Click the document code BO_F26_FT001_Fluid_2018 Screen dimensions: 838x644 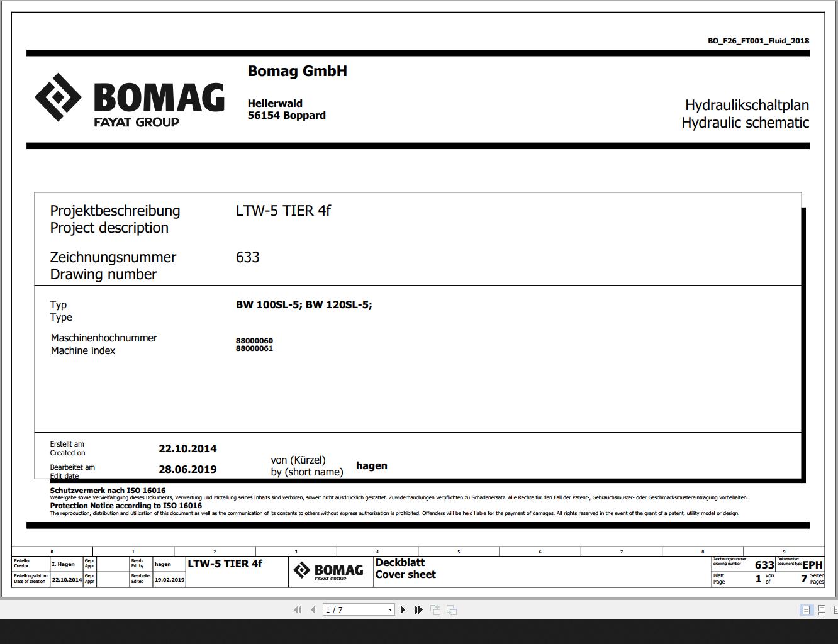coord(759,41)
